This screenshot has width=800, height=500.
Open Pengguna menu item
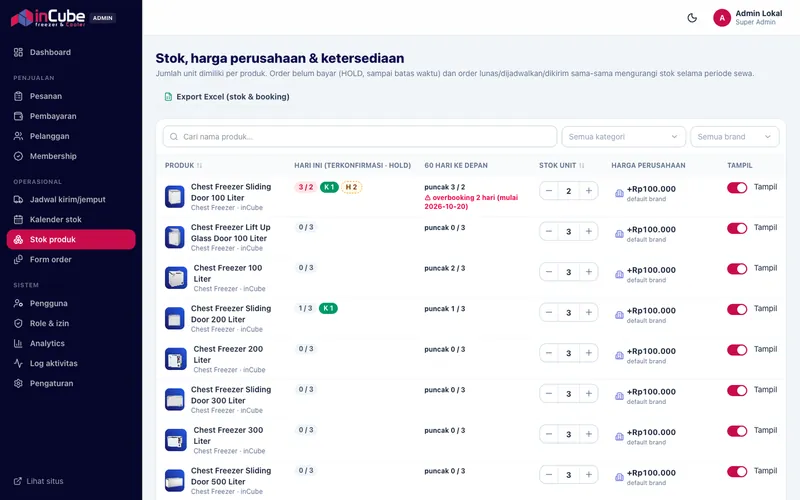pos(71,303)
